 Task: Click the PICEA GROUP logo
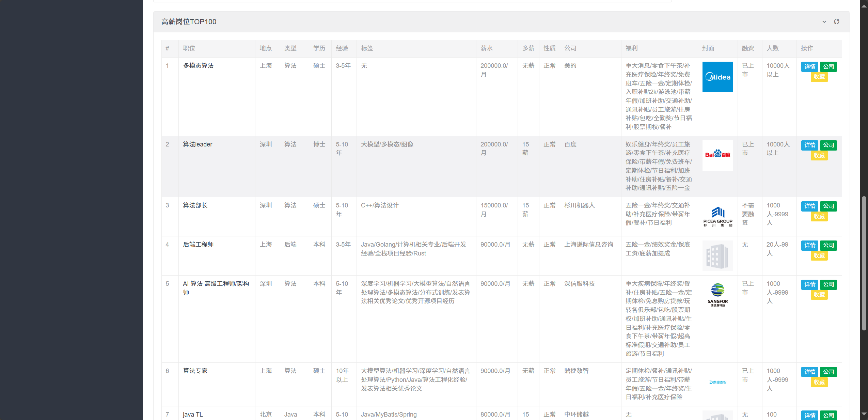(x=717, y=217)
